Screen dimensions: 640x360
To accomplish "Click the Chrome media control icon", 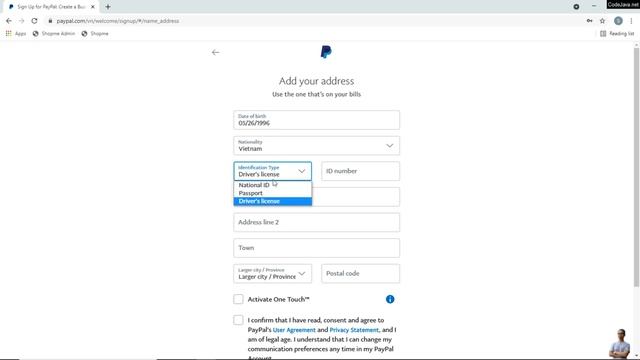I will pos(576,7).
